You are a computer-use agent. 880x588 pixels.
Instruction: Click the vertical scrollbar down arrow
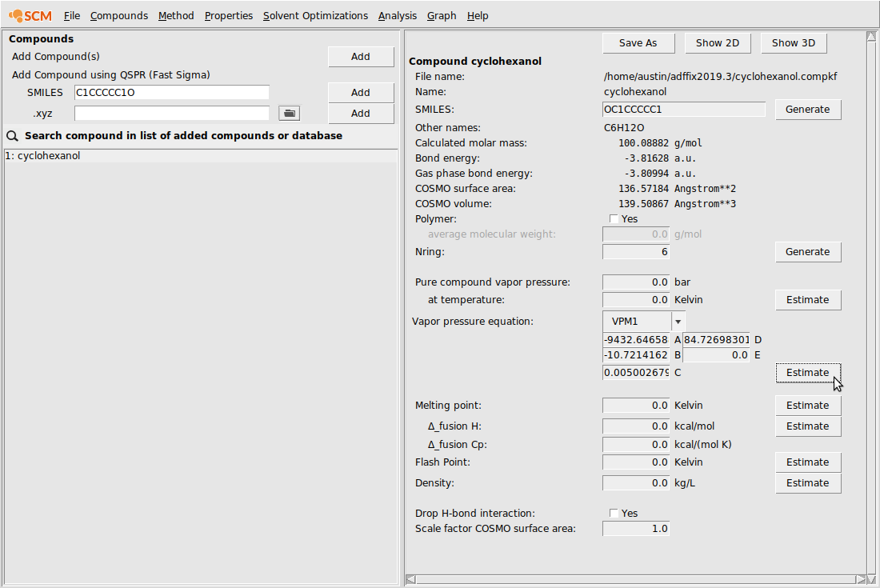[871, 578]
